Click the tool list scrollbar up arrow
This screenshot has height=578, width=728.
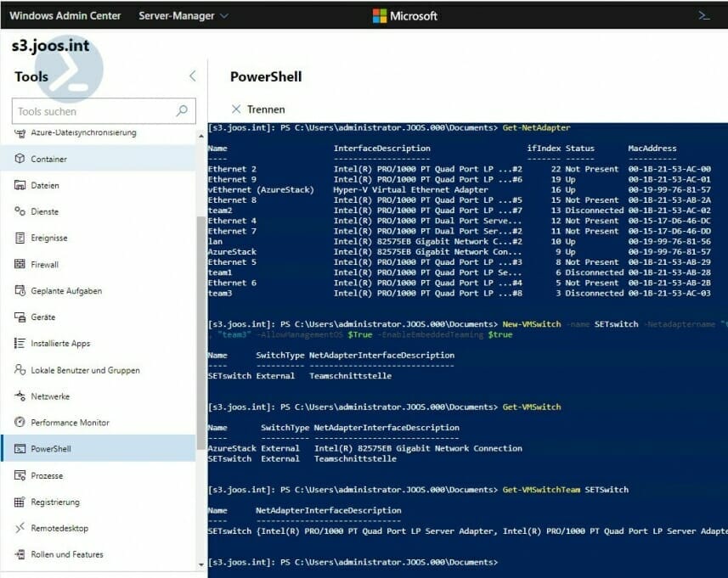201,136
